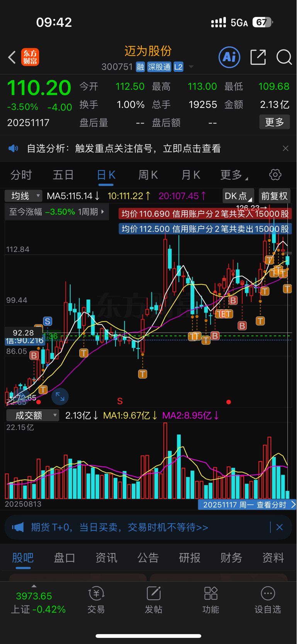Viewport: 297px width, 644px height.
Task: Tap MA2:8.95亿 indicator text
Action: [x=190, y=415]
